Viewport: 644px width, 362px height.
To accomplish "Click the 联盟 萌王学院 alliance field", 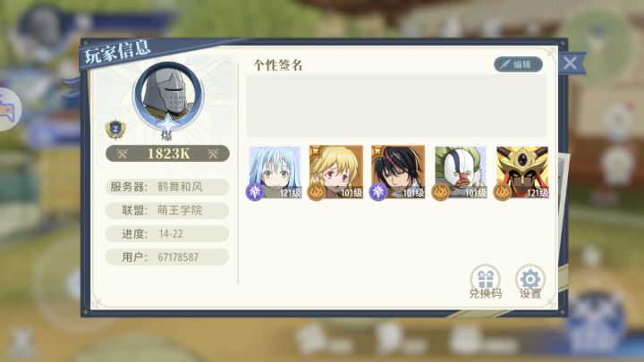I will (167, 211).
